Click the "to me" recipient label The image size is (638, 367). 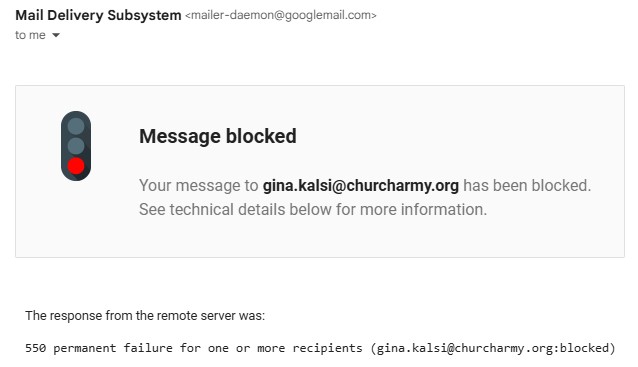click(x=31, y=35)
